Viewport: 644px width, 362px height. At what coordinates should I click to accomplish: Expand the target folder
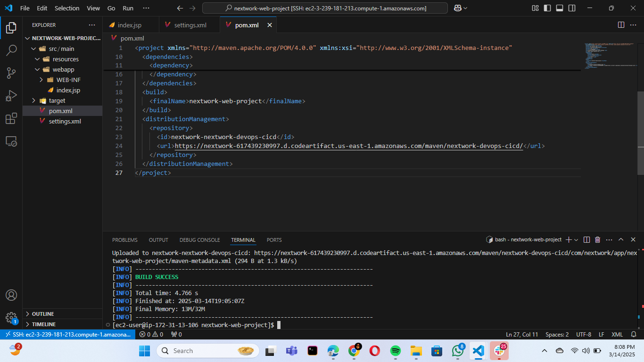pyautogui.click(x=62, y=100)
